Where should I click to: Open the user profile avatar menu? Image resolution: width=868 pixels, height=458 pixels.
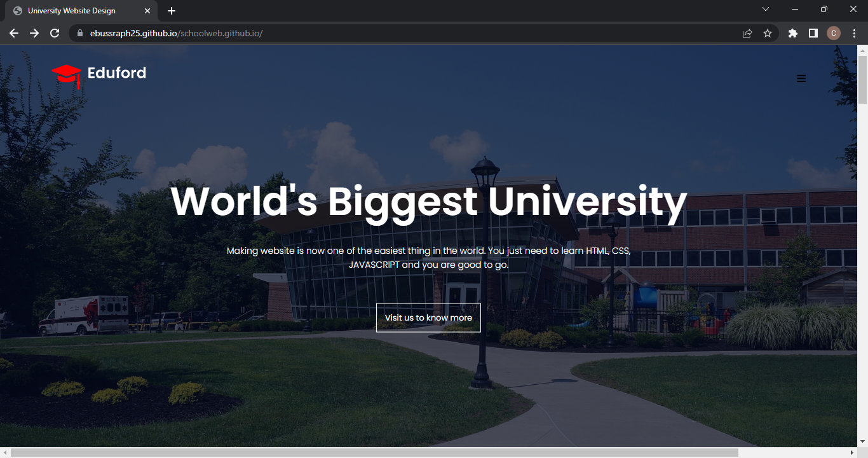click(834, 33)
